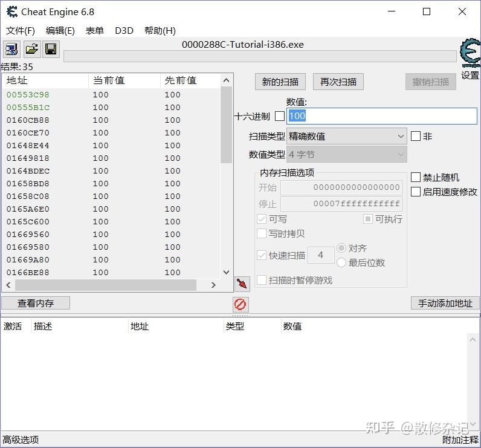Enable the 十六进制 hex checkbox
Screen dimensions: 481x448
click(279, 116)
